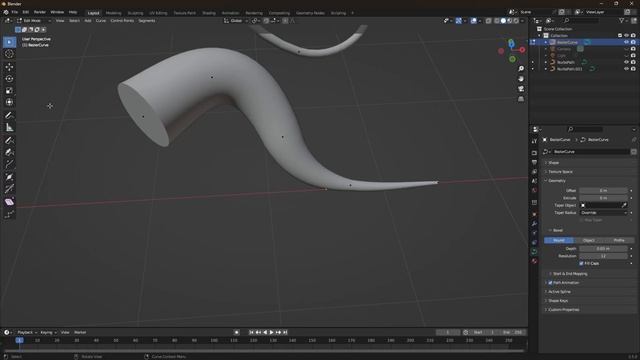Hide NurbsPath.001 with its eye icon

point(626,69)
